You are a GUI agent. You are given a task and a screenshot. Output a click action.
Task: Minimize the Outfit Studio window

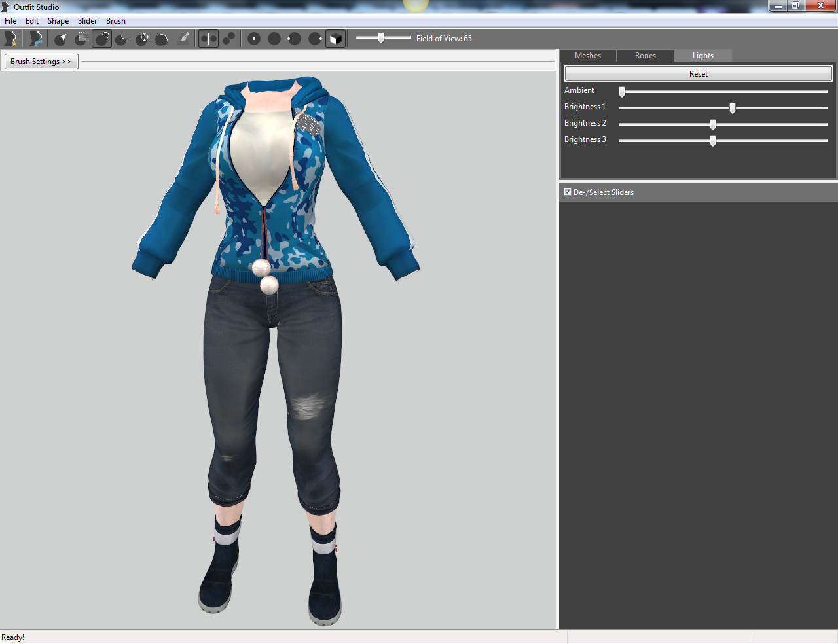pos(778,6)
